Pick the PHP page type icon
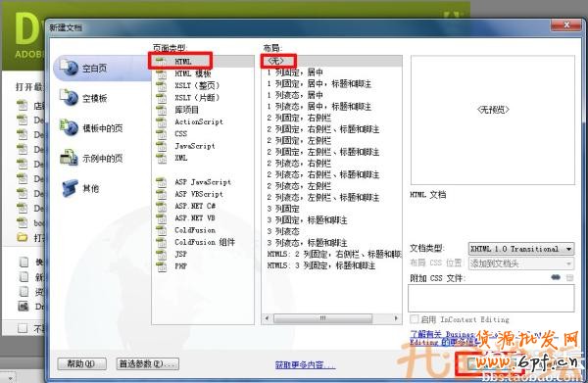The image size is (588, 383). point(162,266)
